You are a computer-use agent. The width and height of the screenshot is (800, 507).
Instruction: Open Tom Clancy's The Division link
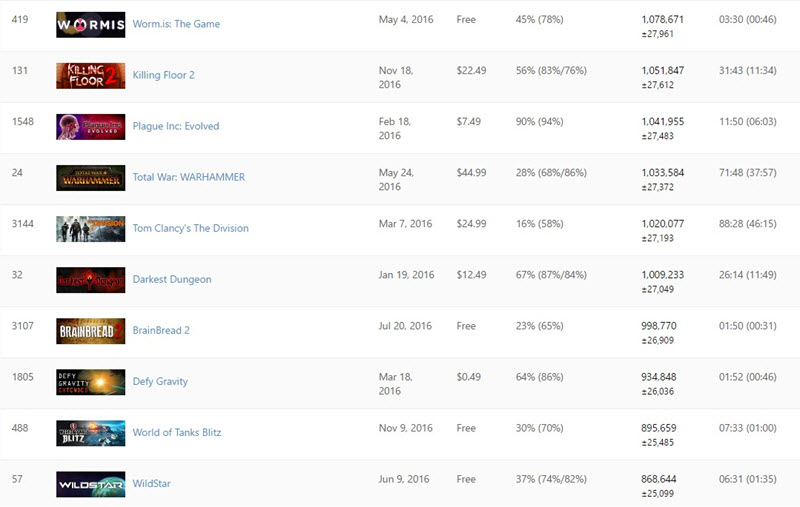(191, 228)
